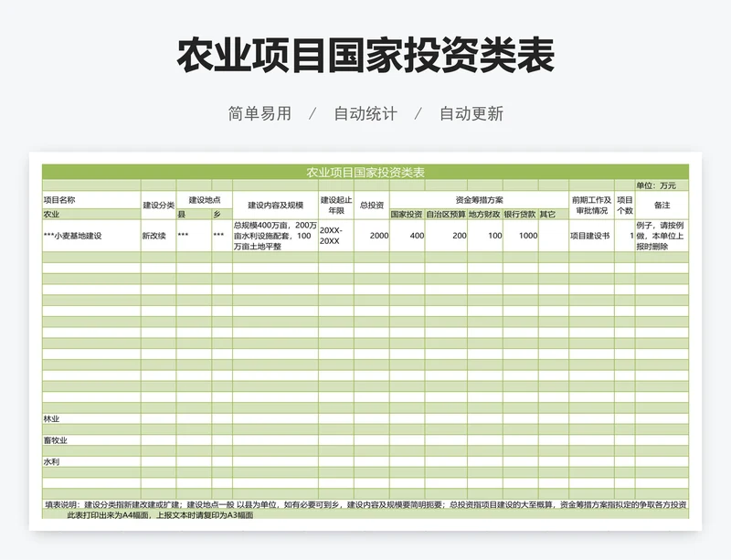Select the 项目个数 header cell
The height and width of the screenshot is (560, 731).
click(x=625, y=206)
